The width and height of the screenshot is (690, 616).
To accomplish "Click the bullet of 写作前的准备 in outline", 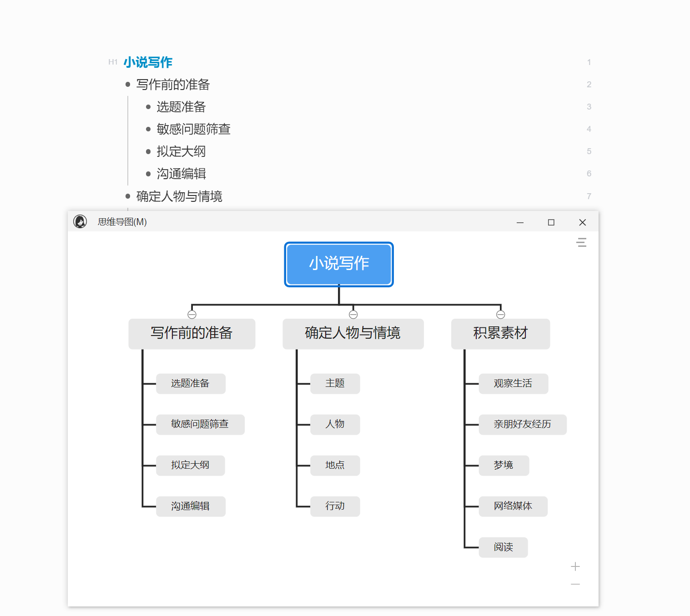I will (x=128, y=85).
